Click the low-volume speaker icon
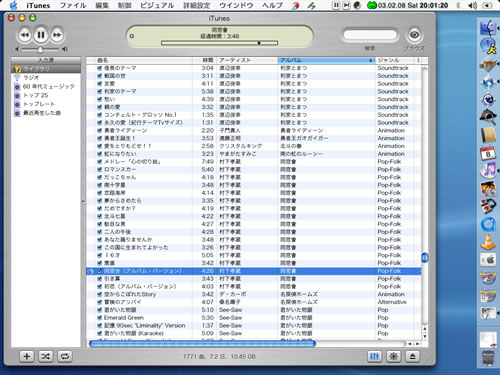The image size is (500, 375). 17,49
